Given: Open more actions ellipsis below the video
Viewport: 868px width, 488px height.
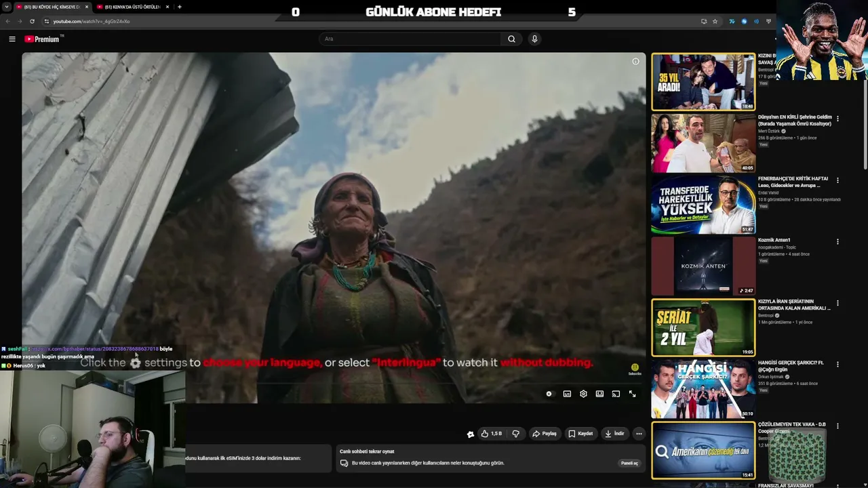Looking at the screenshot, I should (x=639, y=434).
